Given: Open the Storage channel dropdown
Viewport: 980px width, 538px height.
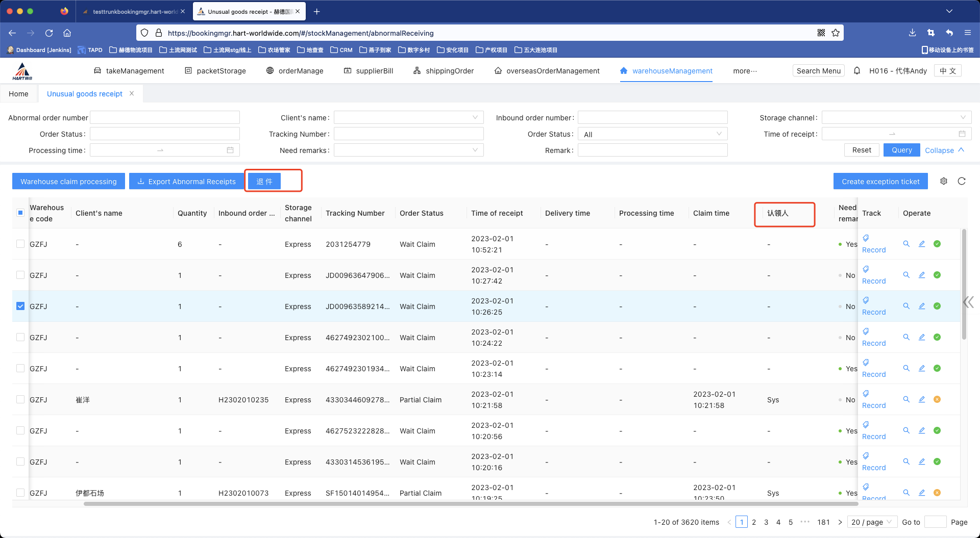Looking at the screenshot, I should pos(896,118).
